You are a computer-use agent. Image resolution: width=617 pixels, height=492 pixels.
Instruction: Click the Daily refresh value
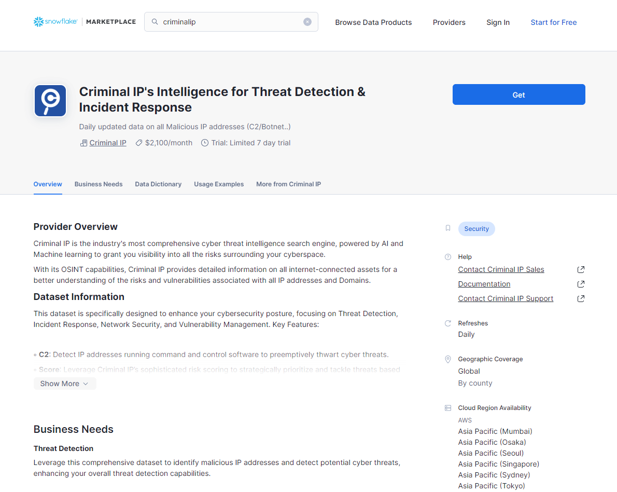[x=466, y=335]
